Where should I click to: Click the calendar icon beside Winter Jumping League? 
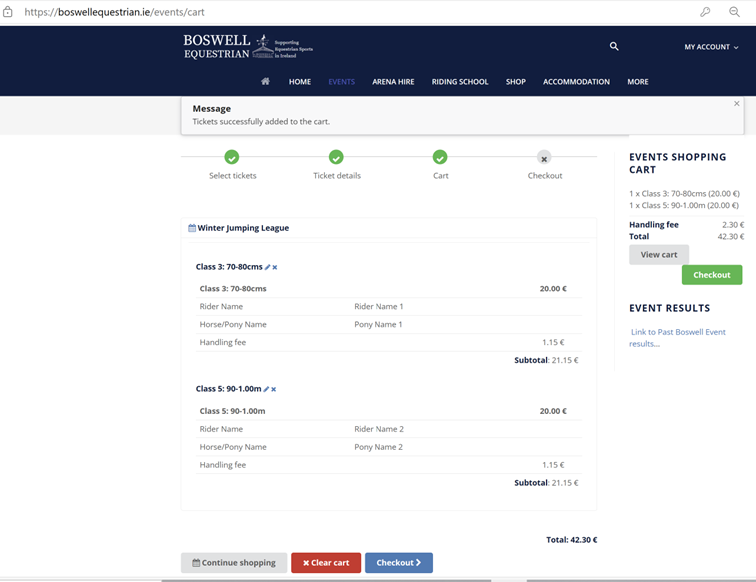[x=192, y=228]
